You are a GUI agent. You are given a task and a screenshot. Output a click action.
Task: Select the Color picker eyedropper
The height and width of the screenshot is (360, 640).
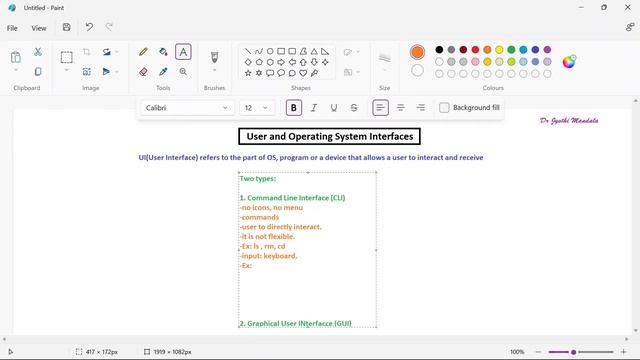[163, 72]
